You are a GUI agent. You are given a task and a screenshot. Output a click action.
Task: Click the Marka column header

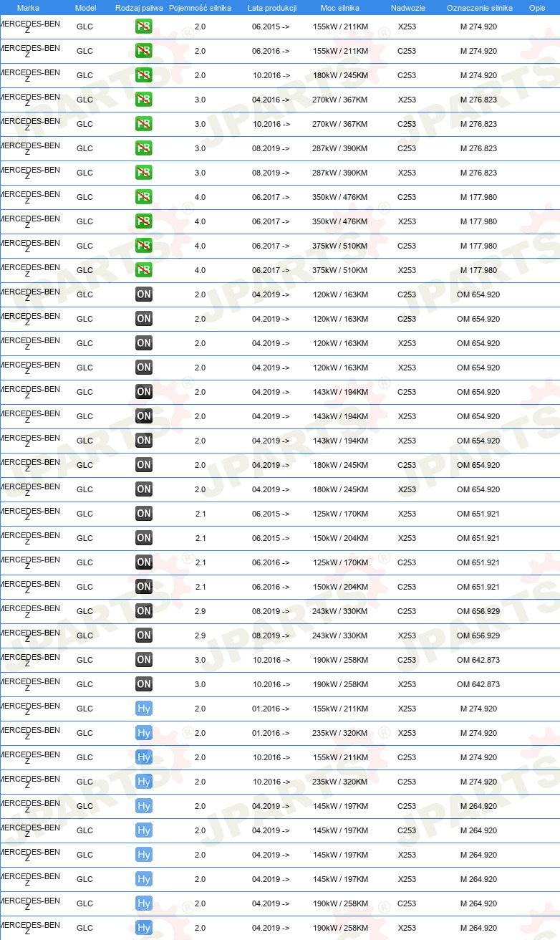point(29,8)
